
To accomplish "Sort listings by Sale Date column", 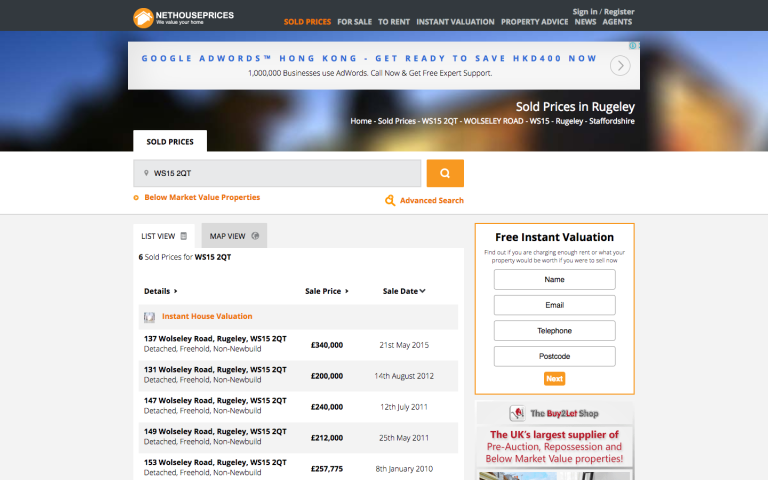I will tap(404, 291).
